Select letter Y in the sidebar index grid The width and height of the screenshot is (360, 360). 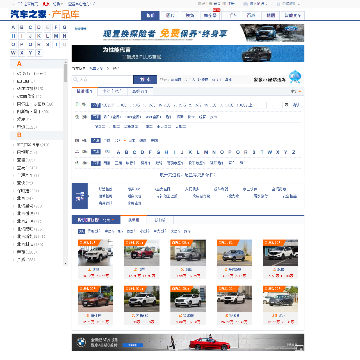31,53
